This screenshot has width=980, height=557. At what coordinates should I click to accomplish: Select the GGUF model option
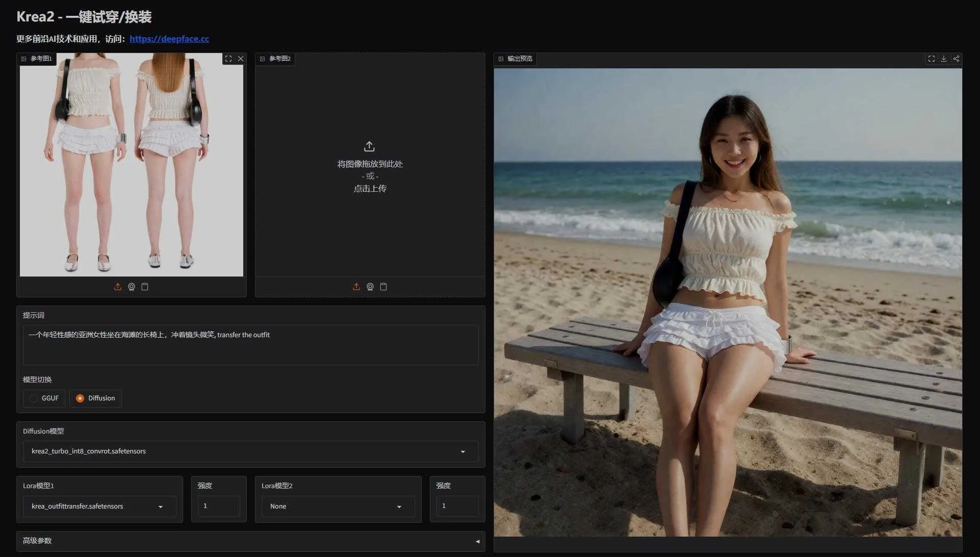click(x=44, y=398)
